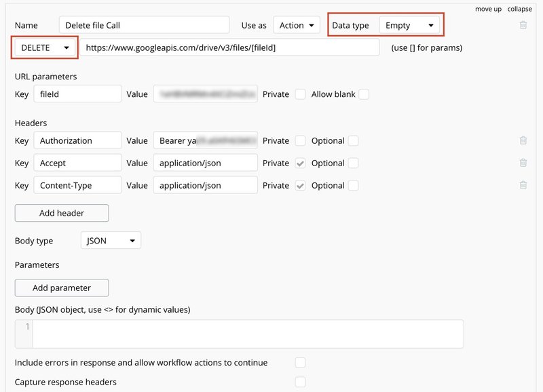Click the googleapis URL input field
The height and width of the screenshot is (392, 543).
click(229, 47)
